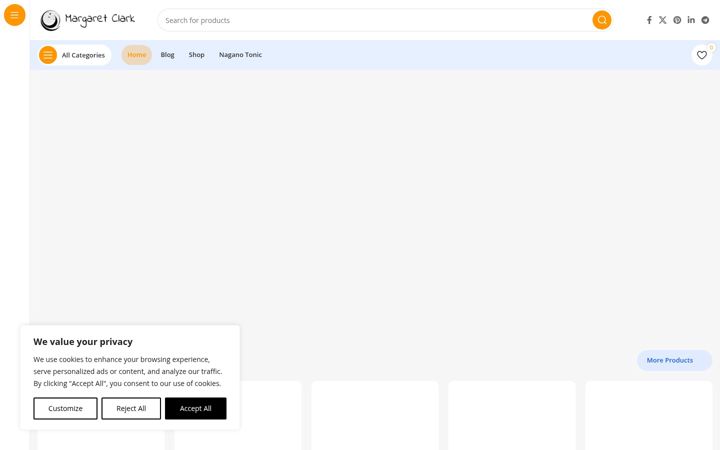Open the LinkedIn social link
Image resolution: width=720 pixels, height=450 pixels.
click(x=691, y=20)
